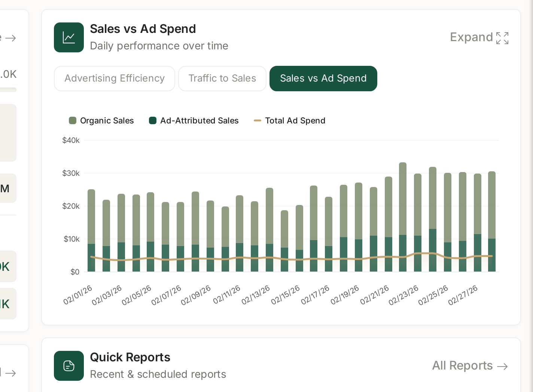Click the "Quick Reports" heading text
Image resolution: width=533 pixels, height=392 pixels.
[130, 357]
